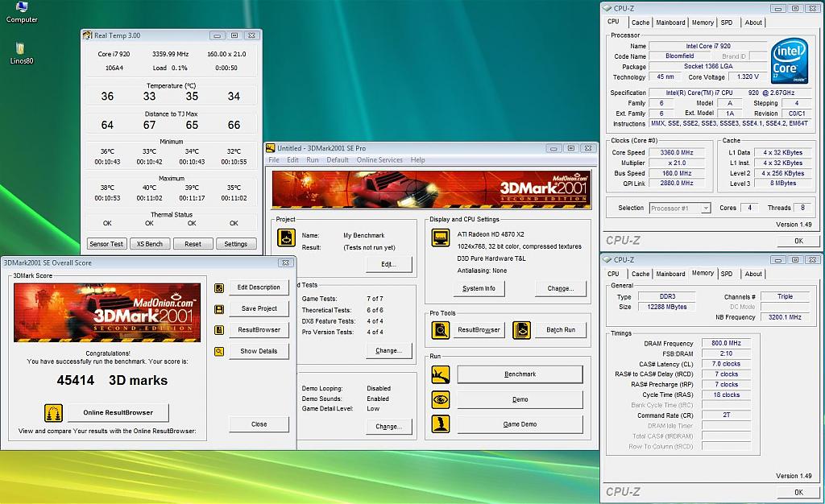Image resolution: width=825 pixels, height=504 pixels.
Task: Open the Default menu in 3DMark2001
Action: 338,159
